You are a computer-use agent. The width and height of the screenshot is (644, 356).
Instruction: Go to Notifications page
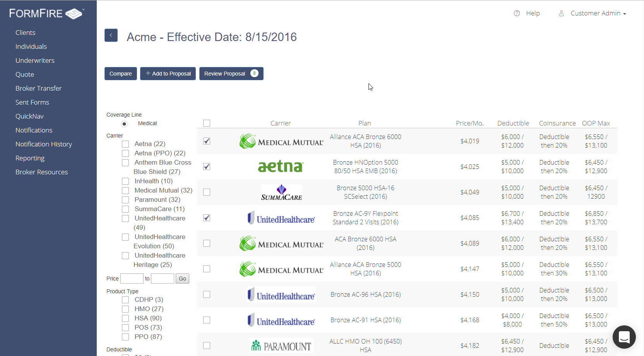point(34,130)
